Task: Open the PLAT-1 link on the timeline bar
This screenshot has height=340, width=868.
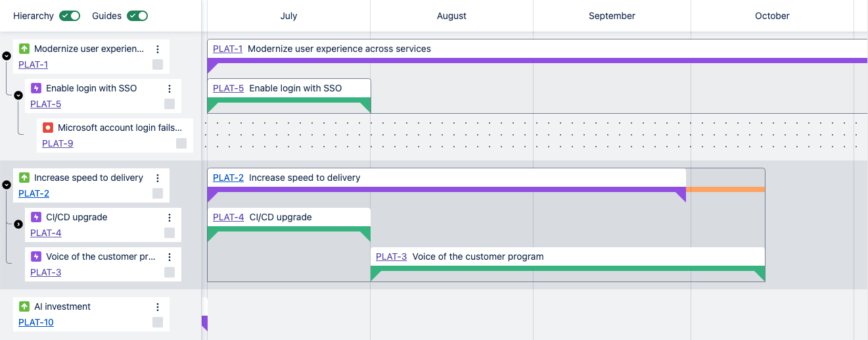Action: [227, 49]
